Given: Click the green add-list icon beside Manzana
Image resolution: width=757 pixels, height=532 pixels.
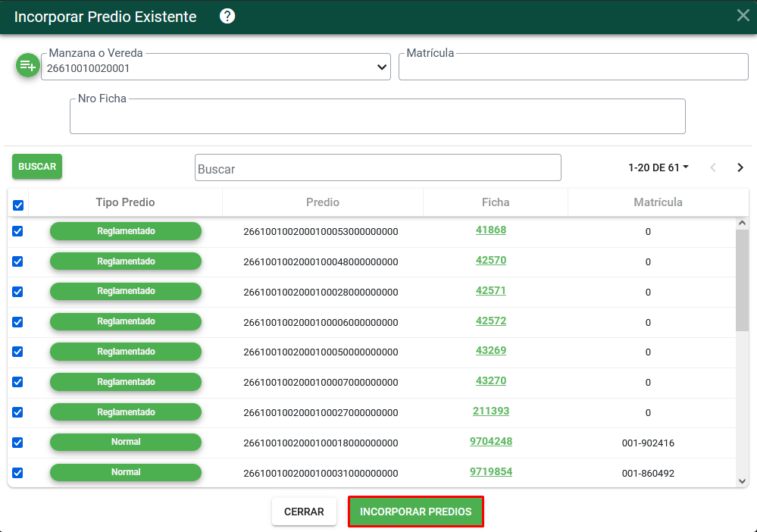Looking at the screenshot, I should point(27,65).
